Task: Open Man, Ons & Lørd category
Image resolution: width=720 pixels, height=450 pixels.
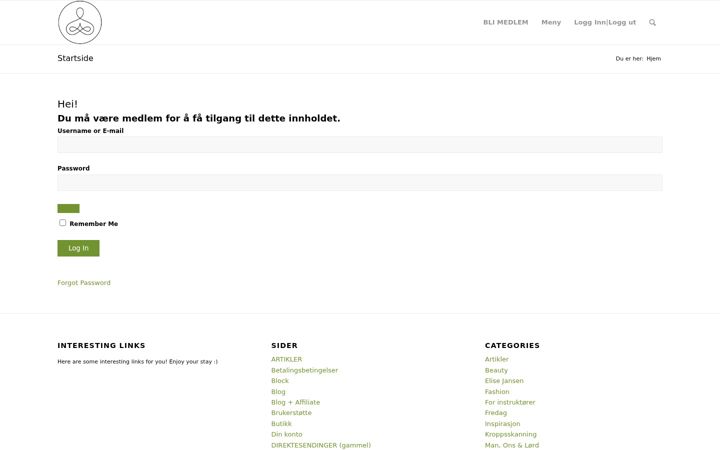Action: click(512, 445)
